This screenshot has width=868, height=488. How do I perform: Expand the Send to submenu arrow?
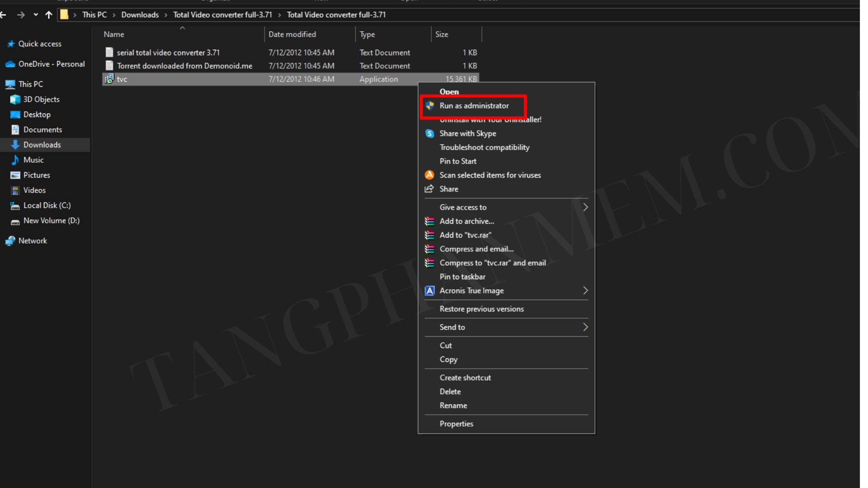click(585, 327)
